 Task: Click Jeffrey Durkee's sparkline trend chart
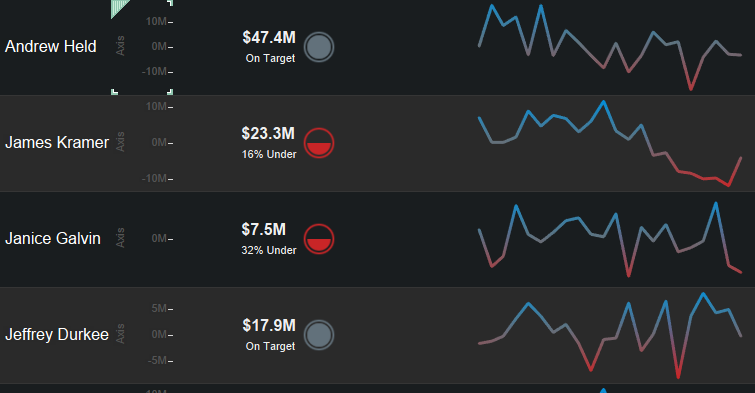click(x=610, y=335)
